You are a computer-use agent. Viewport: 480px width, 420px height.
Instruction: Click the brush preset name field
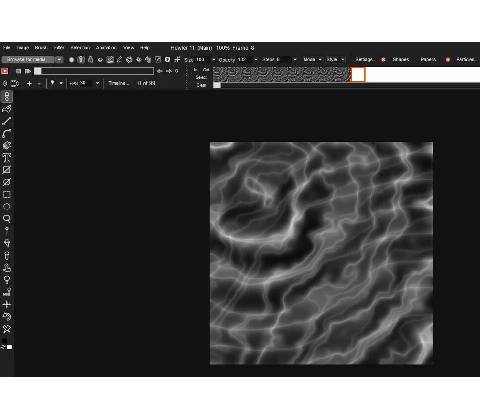pos(28,60)
